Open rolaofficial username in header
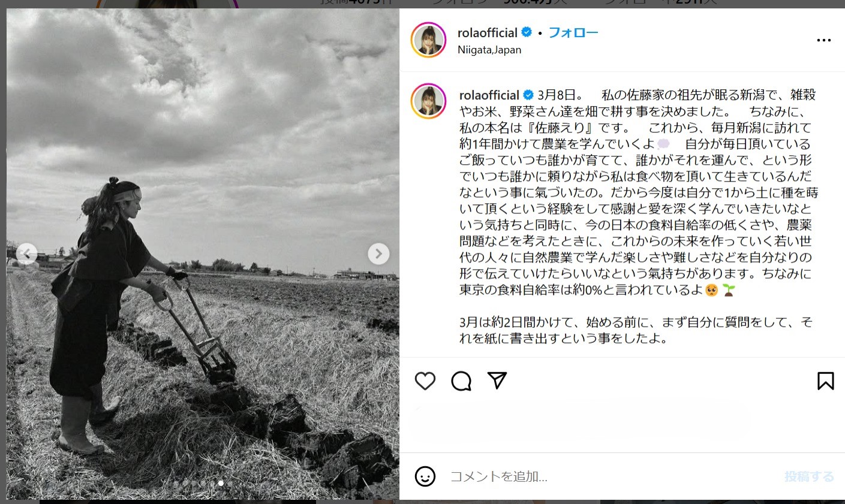Screen dimensions: 845x504 [x=488, y=32]
